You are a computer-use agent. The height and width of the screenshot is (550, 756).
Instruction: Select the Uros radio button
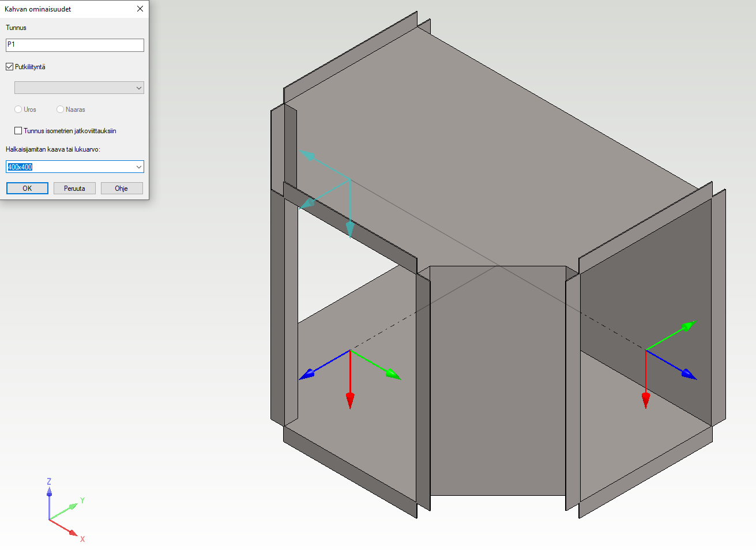coord(18,110)
